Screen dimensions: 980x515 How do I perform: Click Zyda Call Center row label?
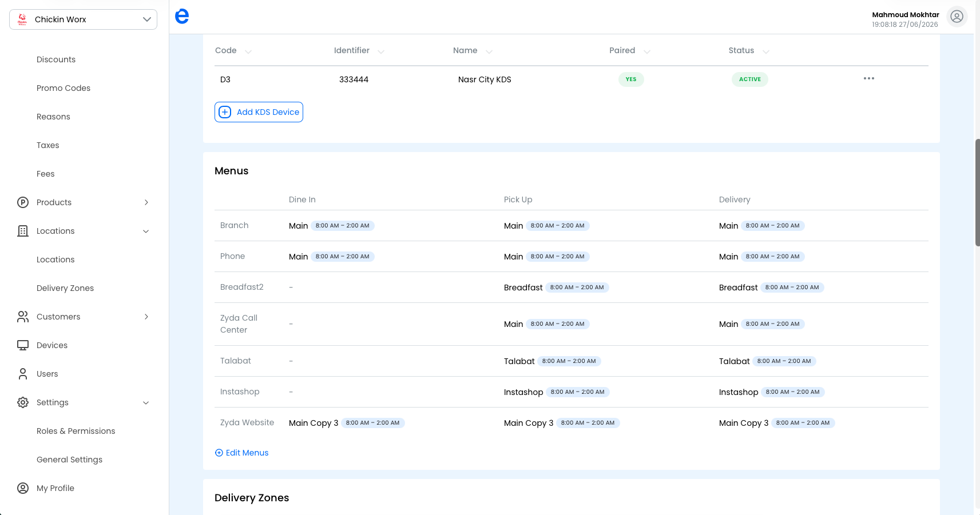(239, 324)
